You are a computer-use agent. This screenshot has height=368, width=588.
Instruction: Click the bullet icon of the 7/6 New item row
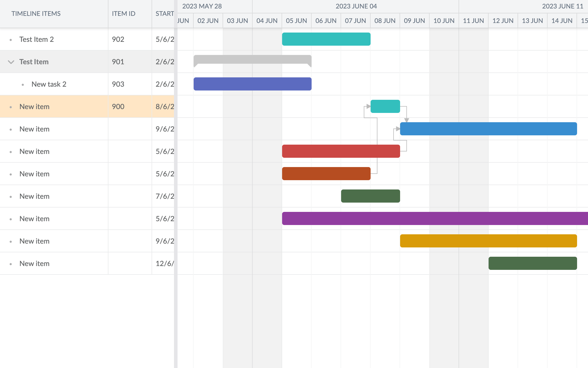11,196
